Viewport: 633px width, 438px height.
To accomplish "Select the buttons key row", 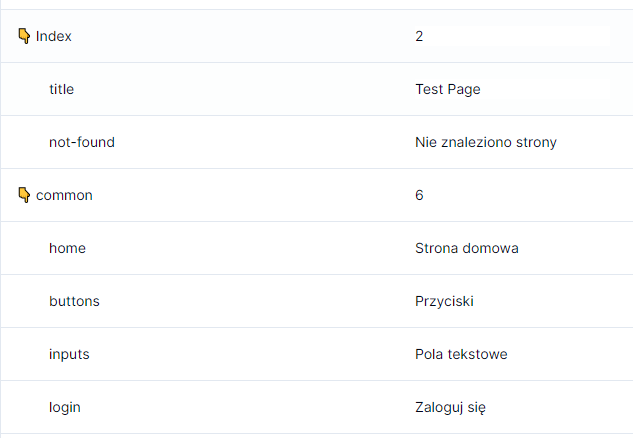I will [x=316, y=301].
